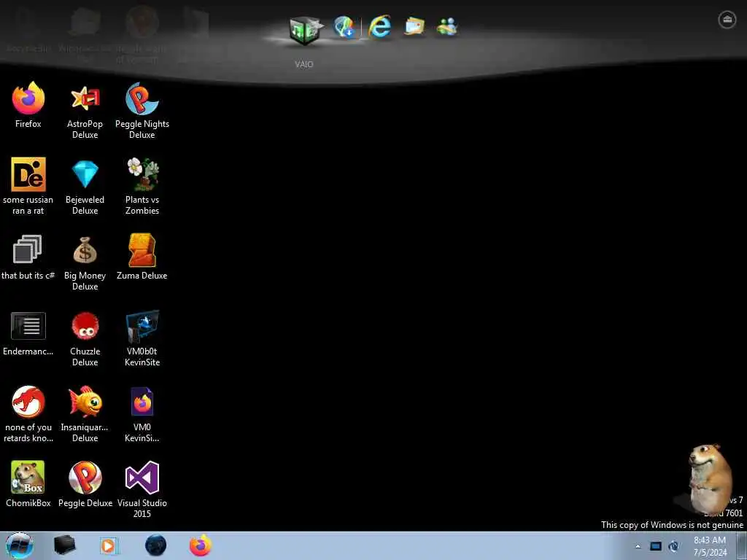Open Zuma Deluxe desktop icon
747x560 pixels.
(x=142, y=257)
